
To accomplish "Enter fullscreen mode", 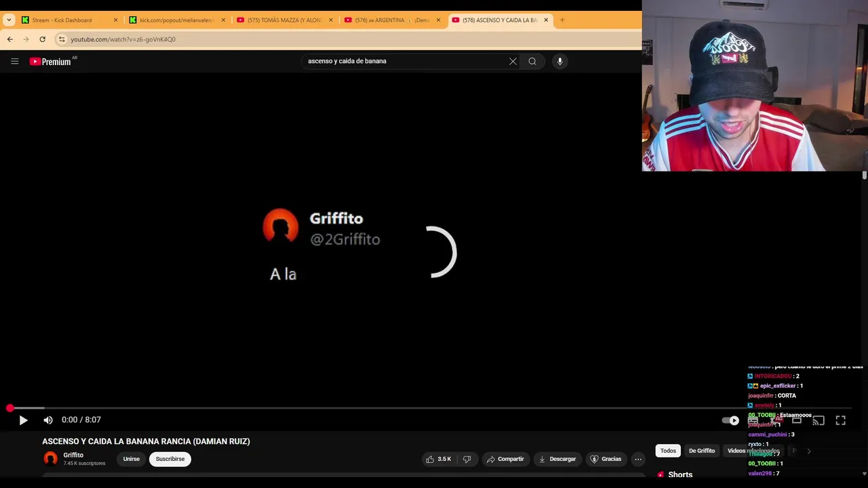I will [x=841, y=420].
